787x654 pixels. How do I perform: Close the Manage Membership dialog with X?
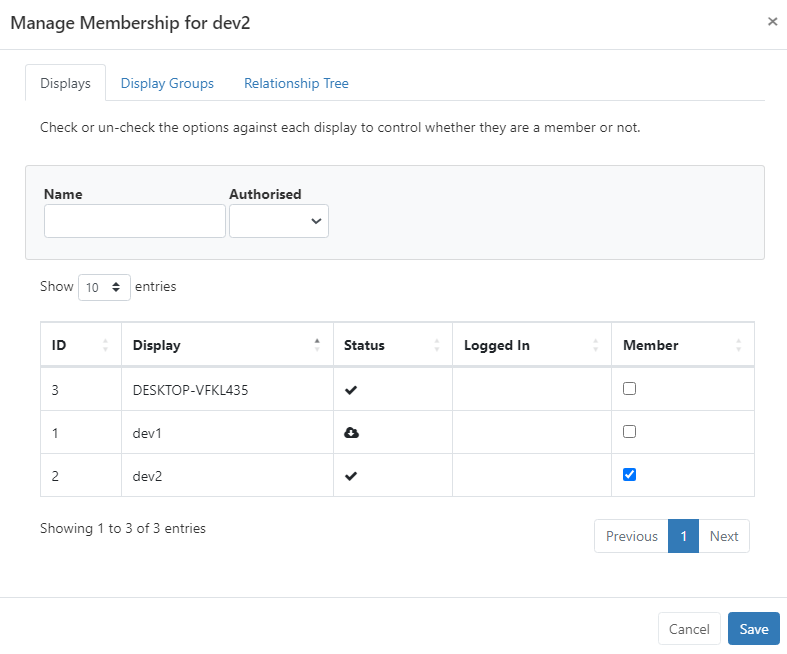[x=772, y=22]
